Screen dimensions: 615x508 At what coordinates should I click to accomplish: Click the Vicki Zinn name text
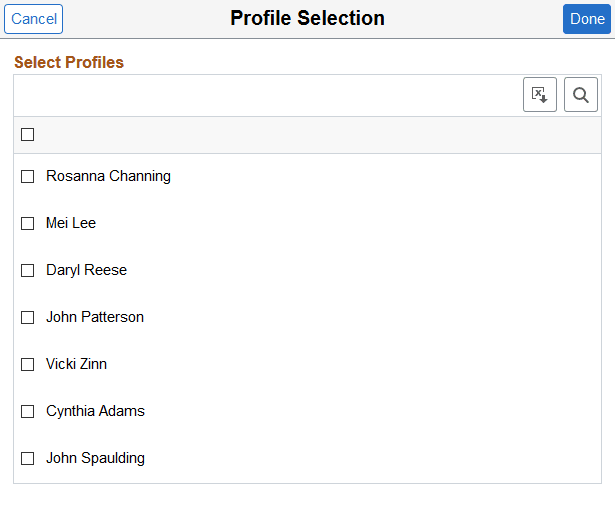tap(76, 364)
